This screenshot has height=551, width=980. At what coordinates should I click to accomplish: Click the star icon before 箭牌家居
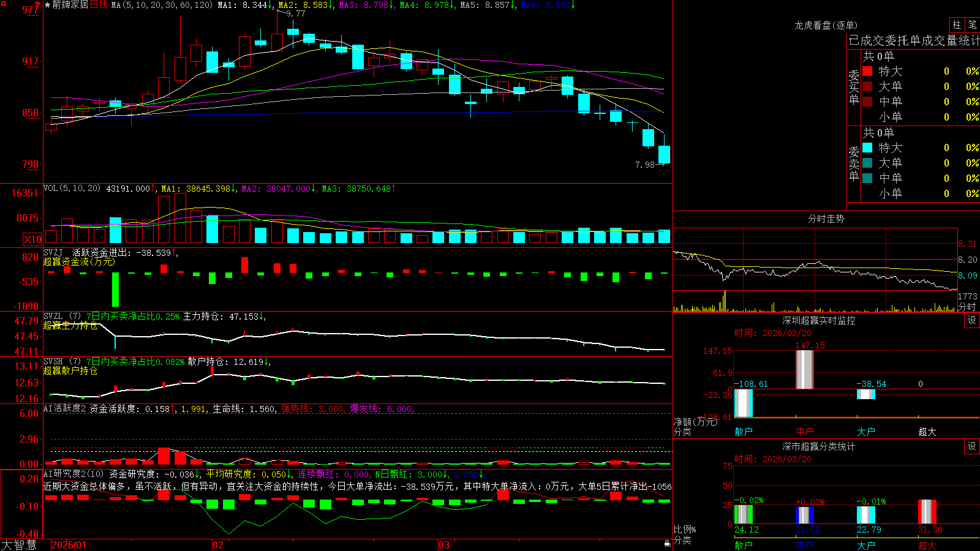click(48, 5)
